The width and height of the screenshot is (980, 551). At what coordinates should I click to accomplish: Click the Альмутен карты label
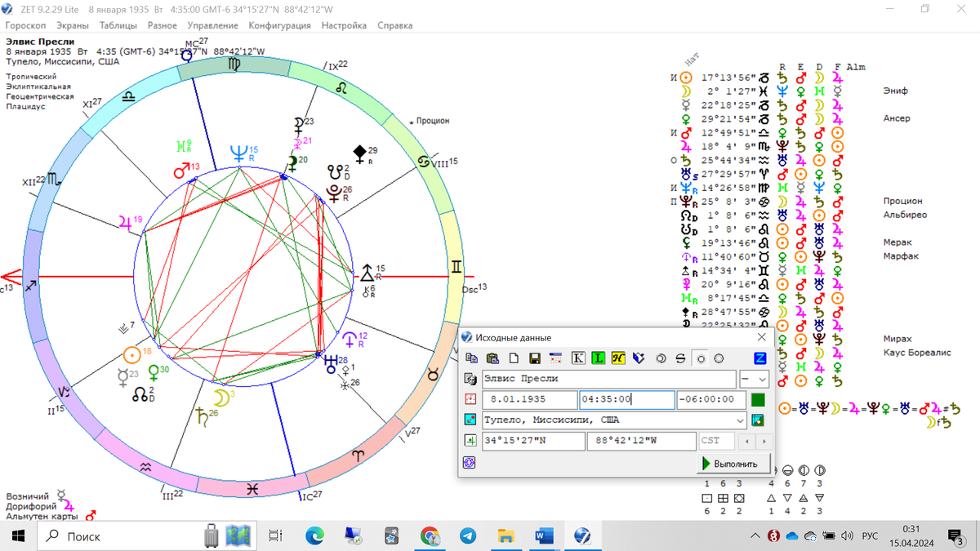[42, 516]
